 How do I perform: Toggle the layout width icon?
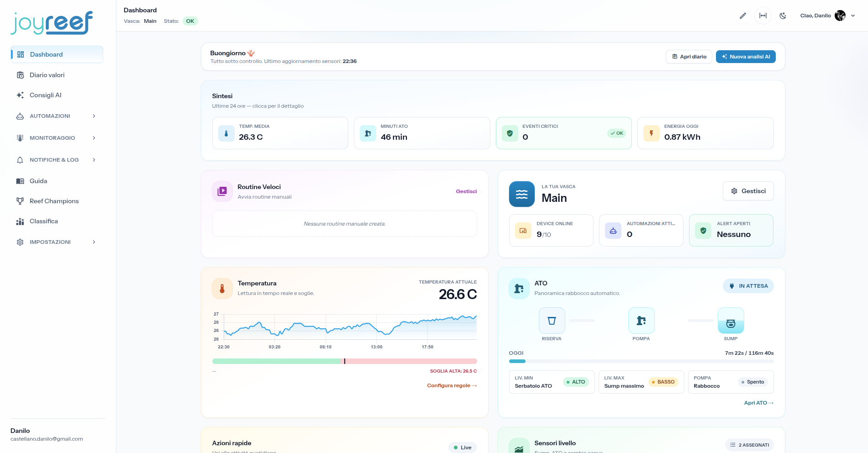(763, 16)
